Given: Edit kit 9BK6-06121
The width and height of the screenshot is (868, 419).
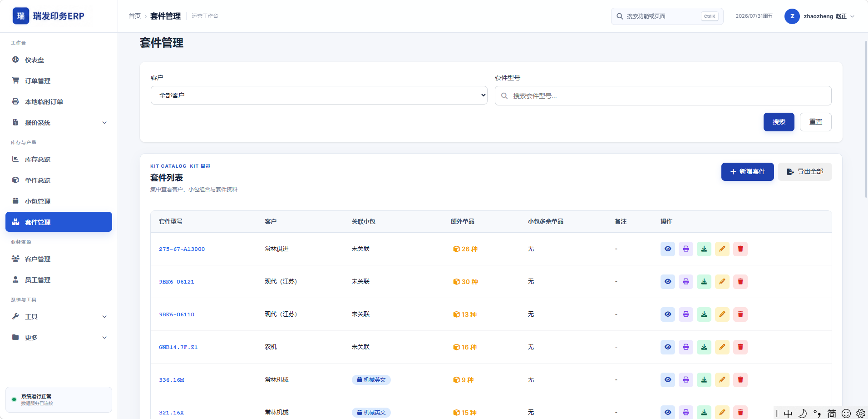Looking at the screenshot, I should [722, 282].
